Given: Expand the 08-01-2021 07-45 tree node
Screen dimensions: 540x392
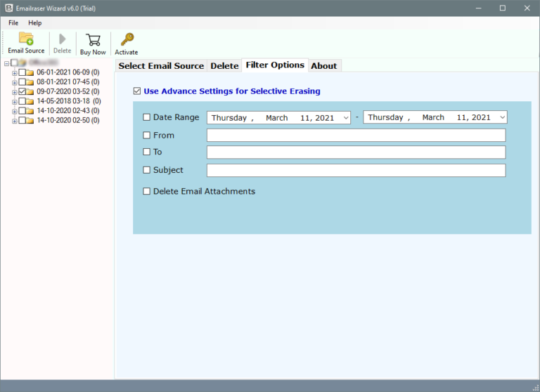Looking at the screenshot, I should coord(15,82).
